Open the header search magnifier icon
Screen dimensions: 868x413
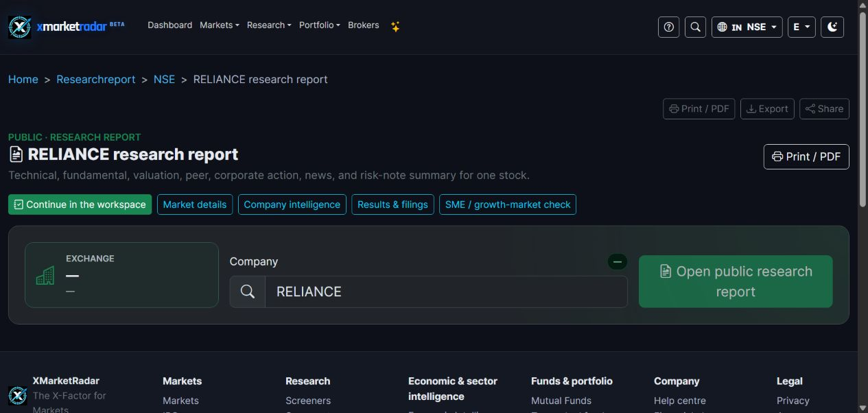point(695,27)
